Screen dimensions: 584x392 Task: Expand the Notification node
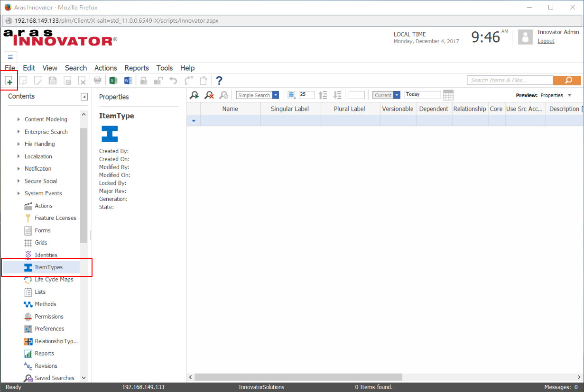pos(19,169)
